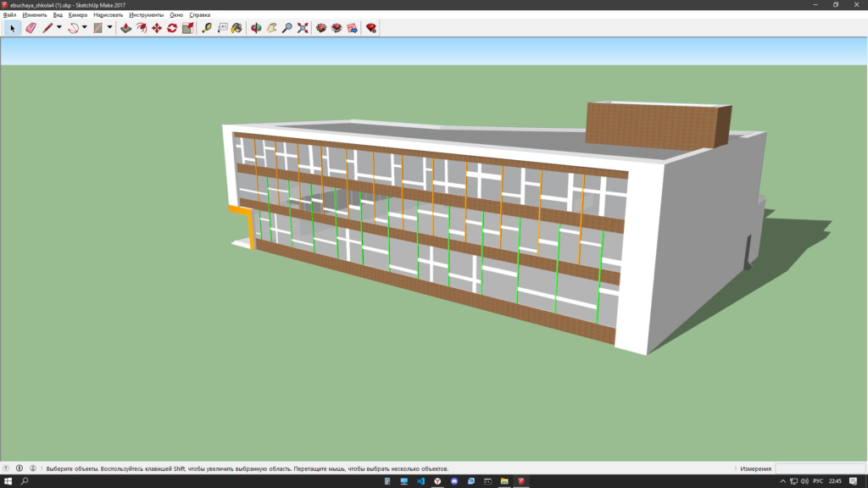Click the brown rooftop block on model
Image resolution: width=868 pixels, height=488 pixels.
(659, 126)
